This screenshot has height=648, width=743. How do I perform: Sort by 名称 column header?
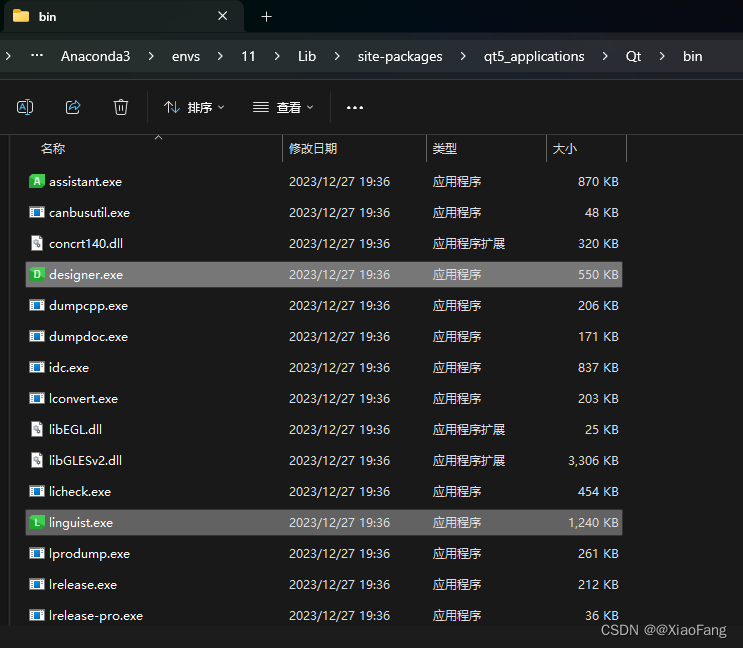pyautogui.click(x=53, y=149)
